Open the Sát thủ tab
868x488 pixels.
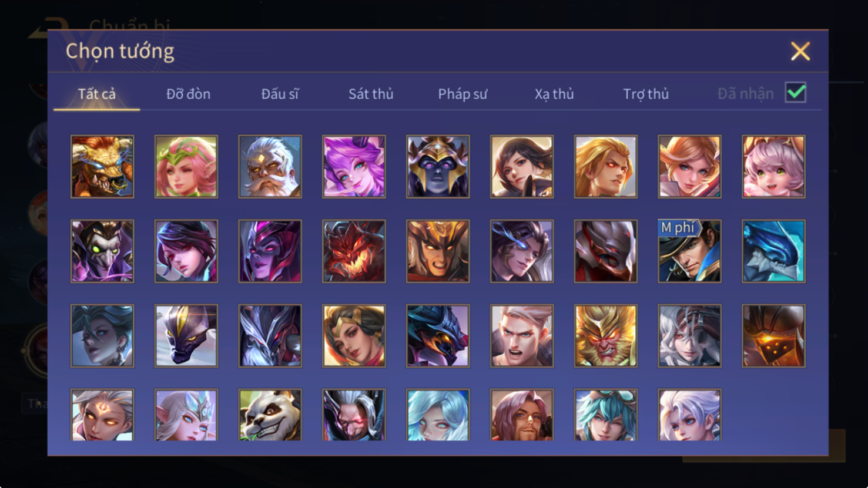tap(371, 94)
